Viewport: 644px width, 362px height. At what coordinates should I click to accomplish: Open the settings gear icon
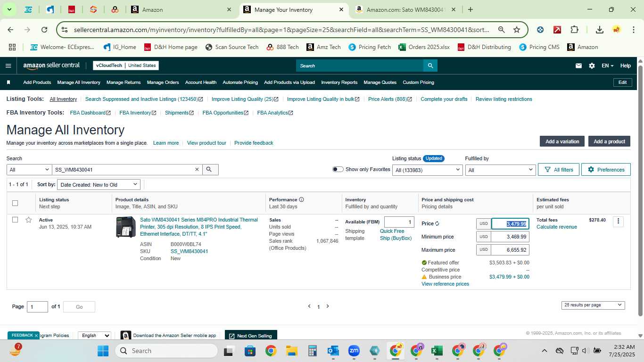pos(592,66)
